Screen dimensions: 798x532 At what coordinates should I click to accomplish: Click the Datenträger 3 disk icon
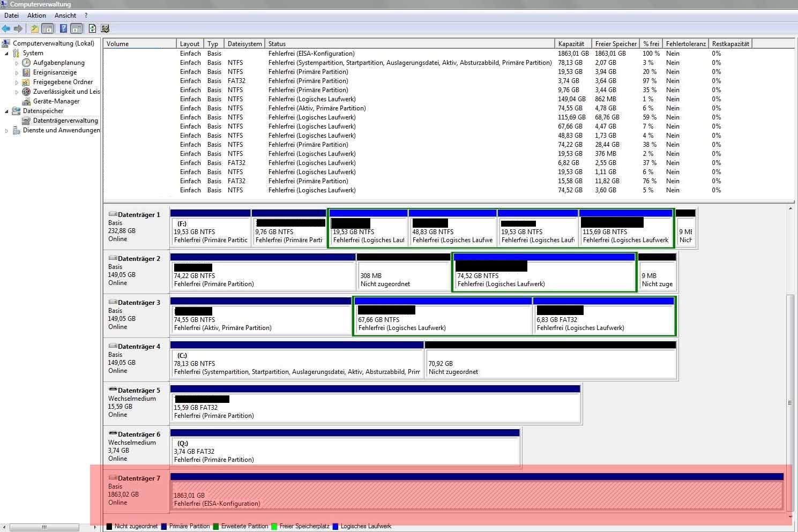[113, 302]
